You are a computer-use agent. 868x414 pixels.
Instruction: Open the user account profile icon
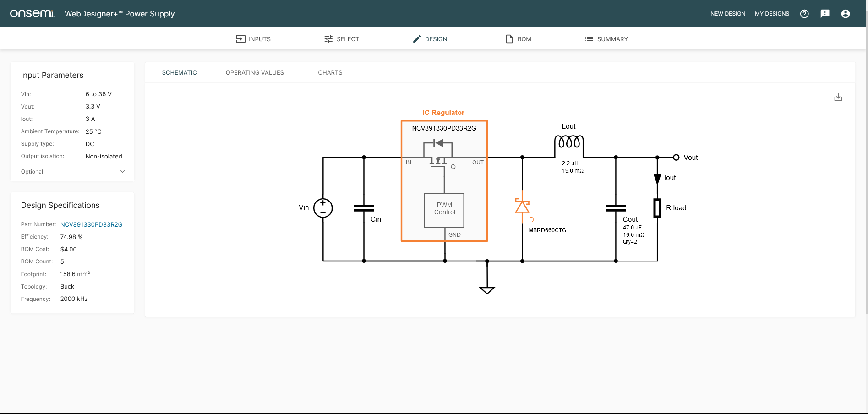pyautogui.click(x=846, y=14)
